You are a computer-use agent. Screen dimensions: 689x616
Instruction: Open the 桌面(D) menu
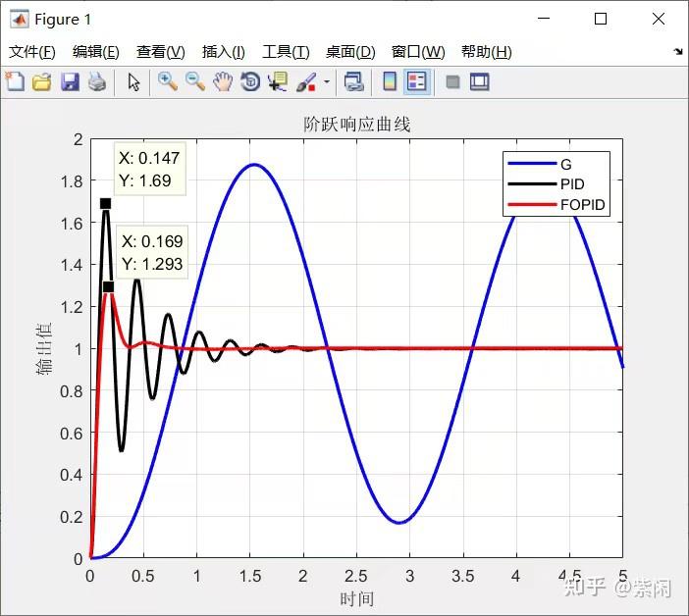point(350,52)
